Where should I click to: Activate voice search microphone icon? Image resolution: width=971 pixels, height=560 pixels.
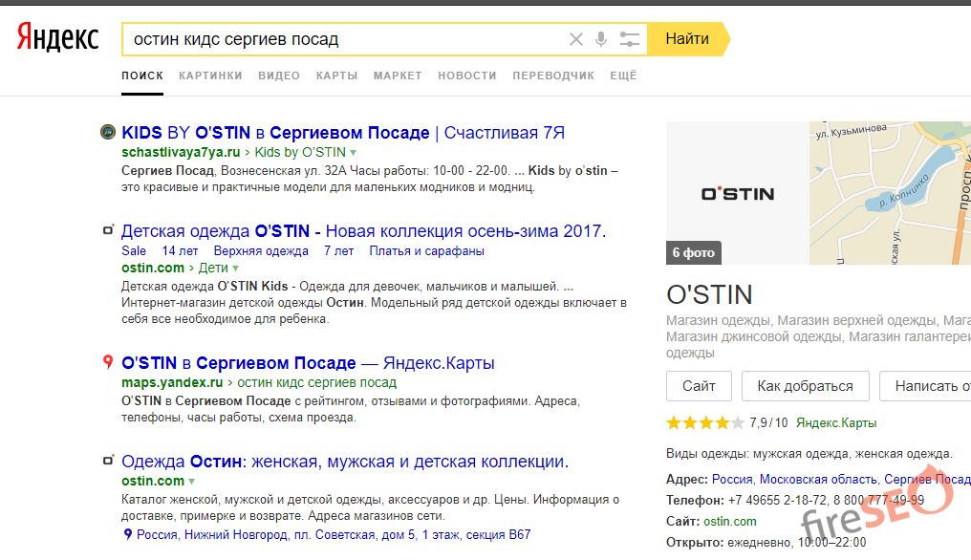pyautogui.click(x=601, y=39)
